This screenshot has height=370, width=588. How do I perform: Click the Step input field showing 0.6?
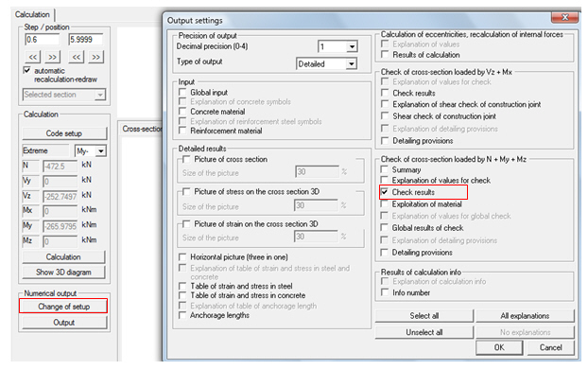click(42, 40)
